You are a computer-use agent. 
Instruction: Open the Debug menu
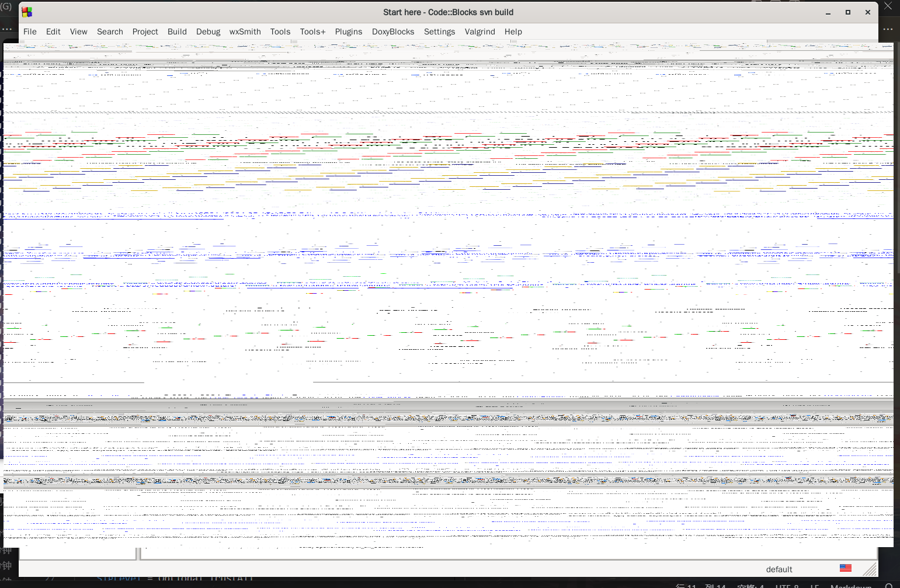(208, 32)
